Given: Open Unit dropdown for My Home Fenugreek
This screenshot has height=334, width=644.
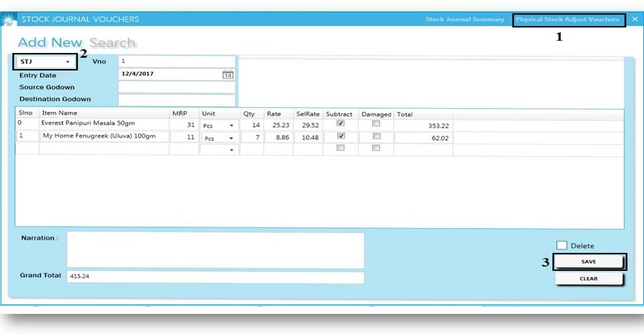Looking at the screenshot, I should tap(231, 138).
